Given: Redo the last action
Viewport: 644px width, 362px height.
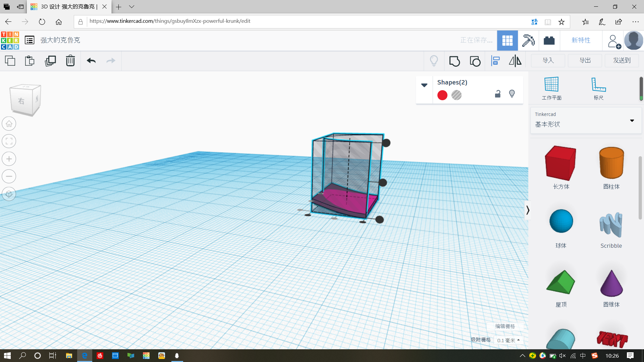Looking at the screenshot, I should point(111,61).
